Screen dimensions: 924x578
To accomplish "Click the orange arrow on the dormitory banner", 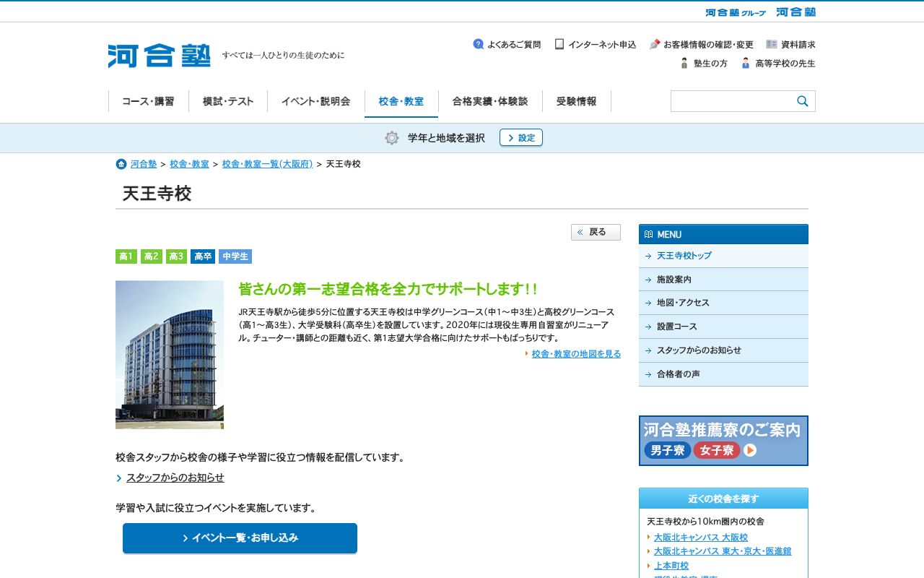I will (x=750, y=451).
